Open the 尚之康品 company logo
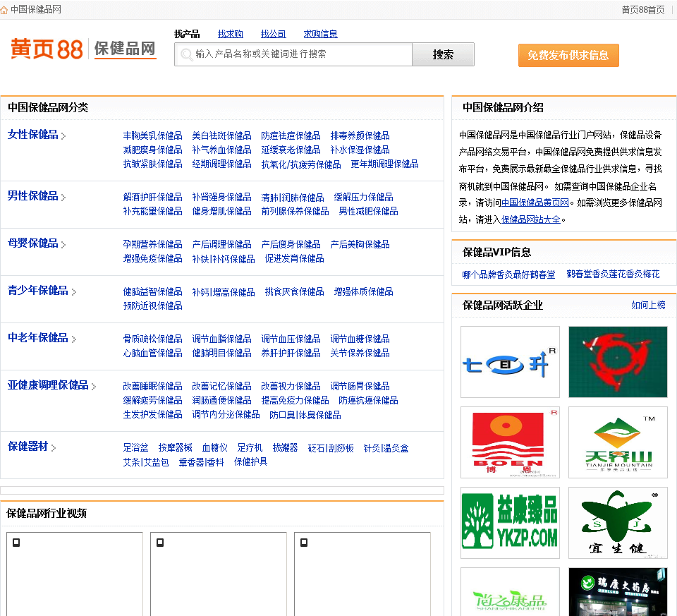This screenshot has width=677, height=616. [510, 592]
